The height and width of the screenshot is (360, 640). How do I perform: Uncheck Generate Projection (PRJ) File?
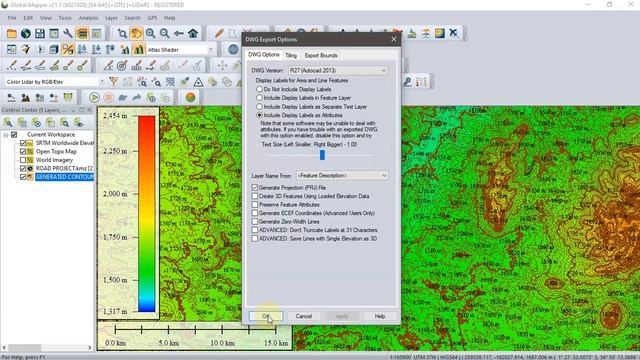[x=255, y=187]
